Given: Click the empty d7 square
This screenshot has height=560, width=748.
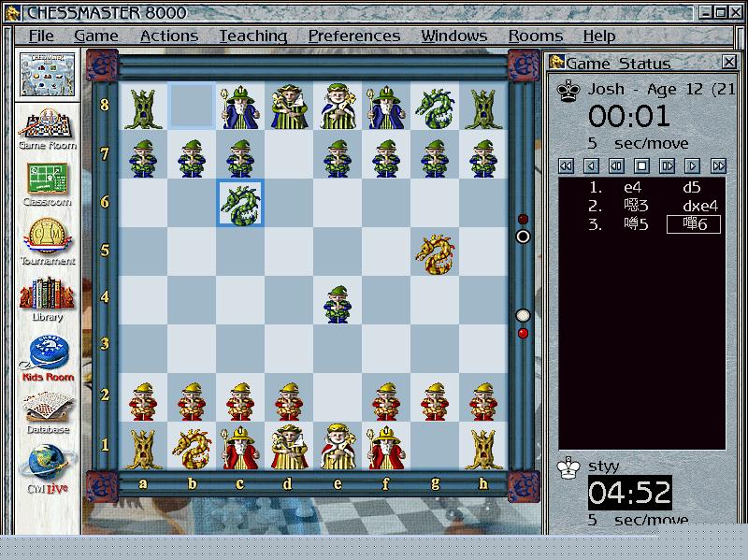Looking at the screenshot, I should pyautogui.click(x=289, y=154).
